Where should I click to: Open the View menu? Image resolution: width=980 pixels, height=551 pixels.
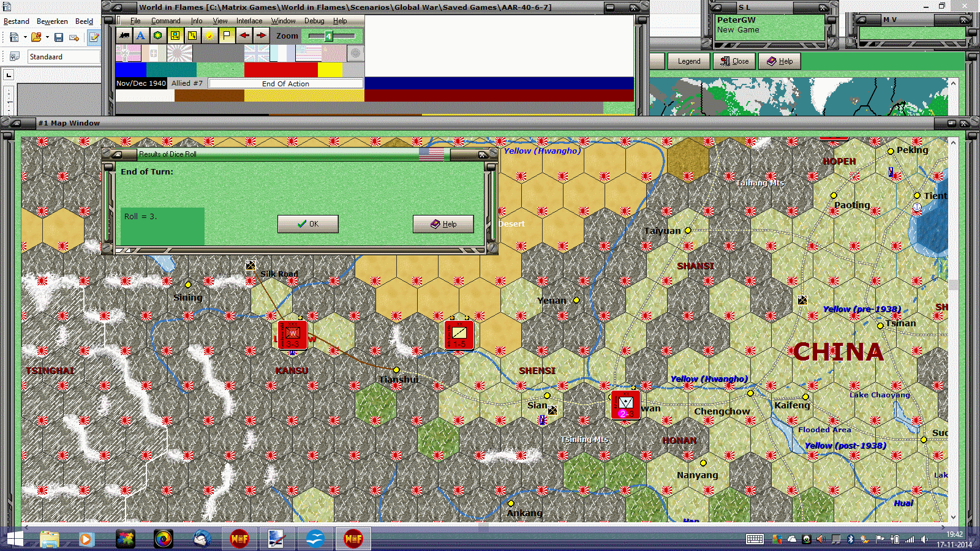(220, 21)
